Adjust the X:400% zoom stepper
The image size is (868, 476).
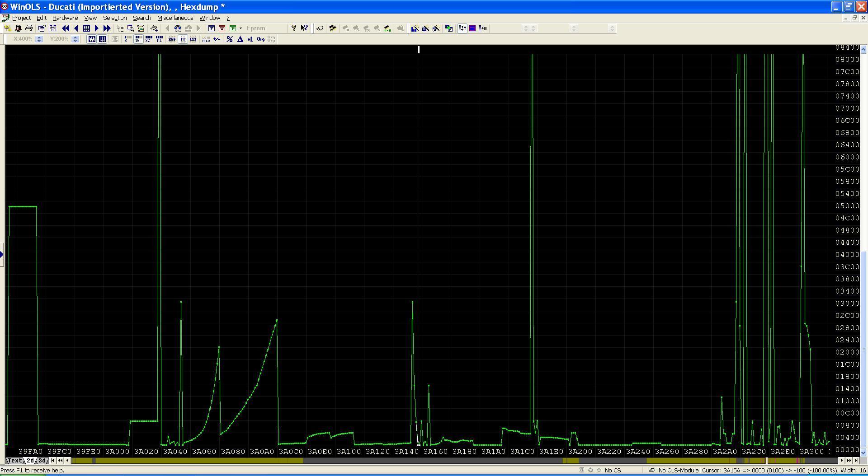(x=39, y=39)
